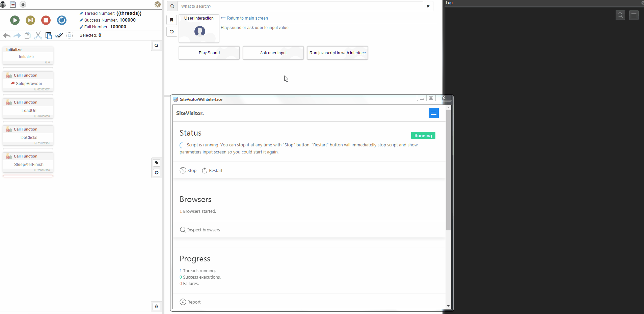The width and height of the screenshot is (644, 314).
Task: Click the blue restart script icon
Action: pos(61,20)
